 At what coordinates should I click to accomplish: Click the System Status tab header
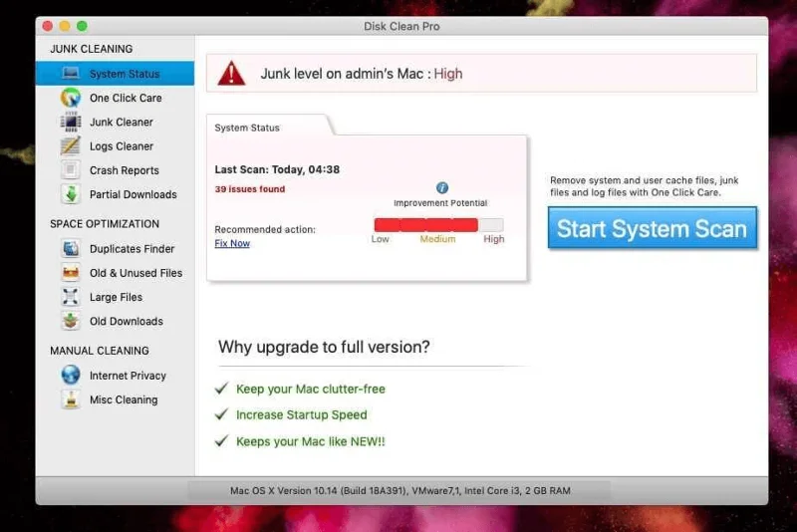(247, 128)
